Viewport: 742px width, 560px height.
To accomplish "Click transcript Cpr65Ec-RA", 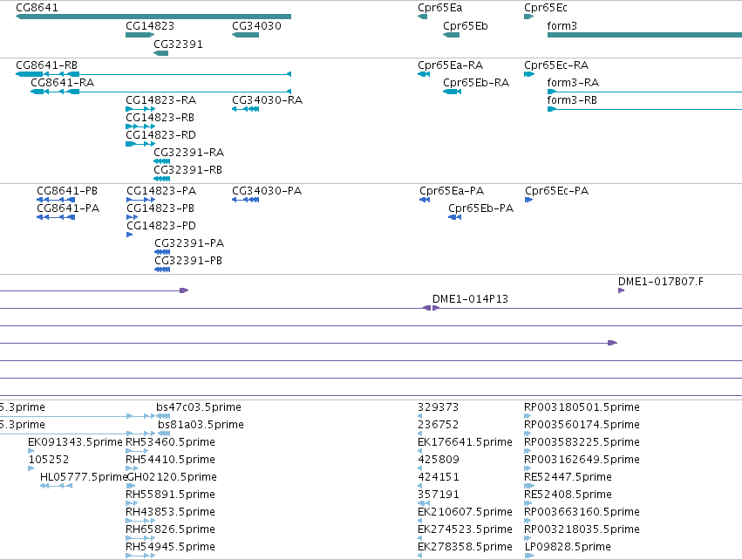I will tap(529, 74).
